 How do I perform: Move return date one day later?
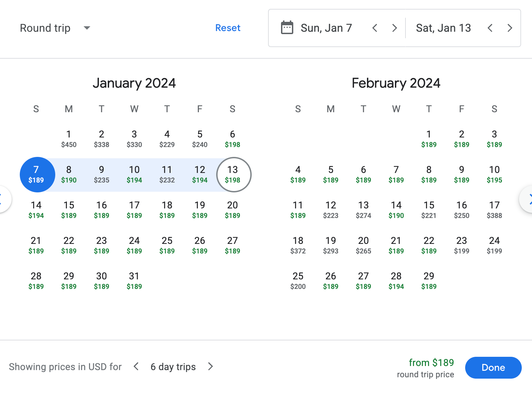510,28
